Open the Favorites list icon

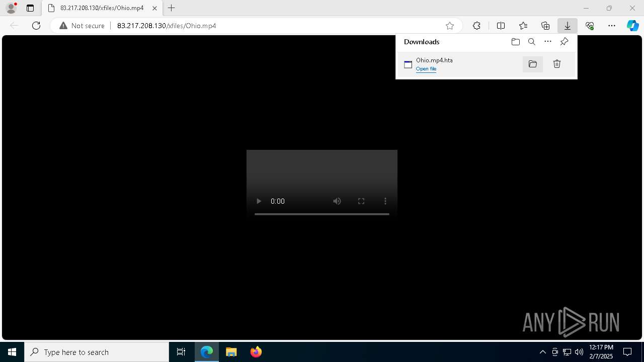[523, 26]
